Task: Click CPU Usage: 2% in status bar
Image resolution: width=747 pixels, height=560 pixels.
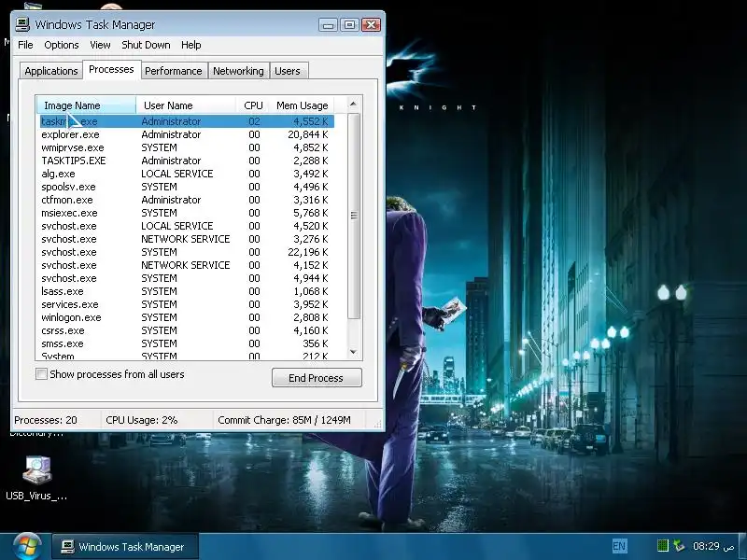Action: pyautogui.click(x=142, y=420)
